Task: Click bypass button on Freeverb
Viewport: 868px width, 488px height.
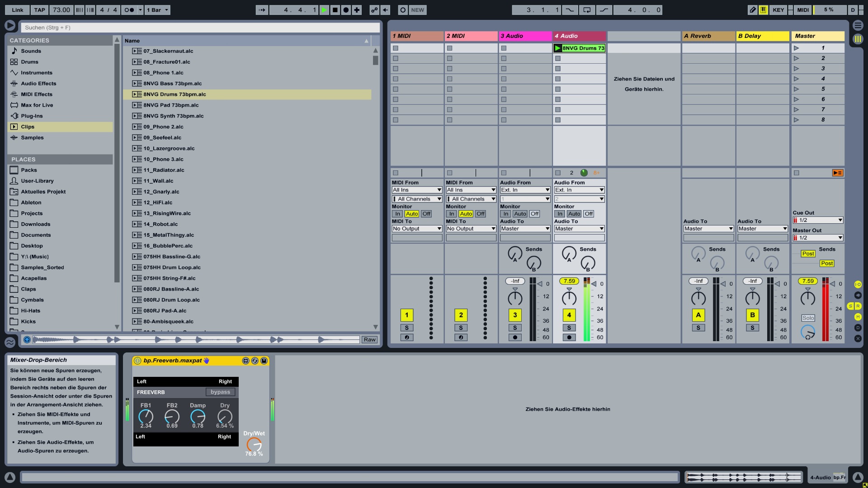Action: 220,392
